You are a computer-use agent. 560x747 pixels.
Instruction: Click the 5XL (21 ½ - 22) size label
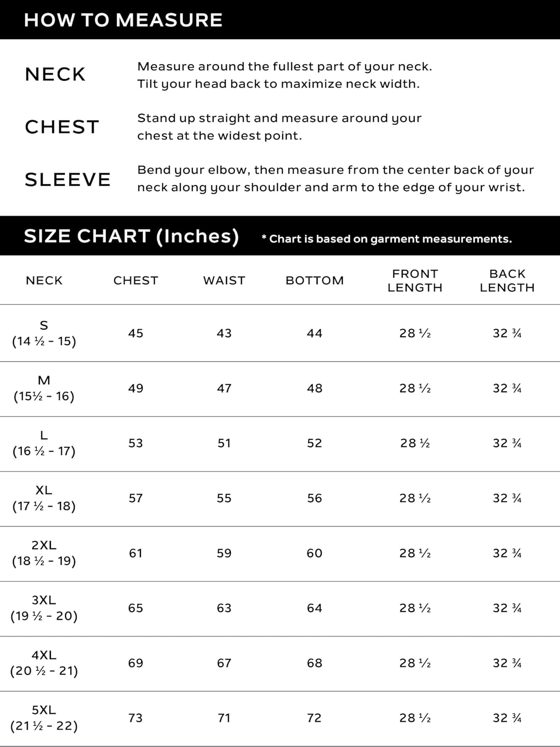click(44, 718)
